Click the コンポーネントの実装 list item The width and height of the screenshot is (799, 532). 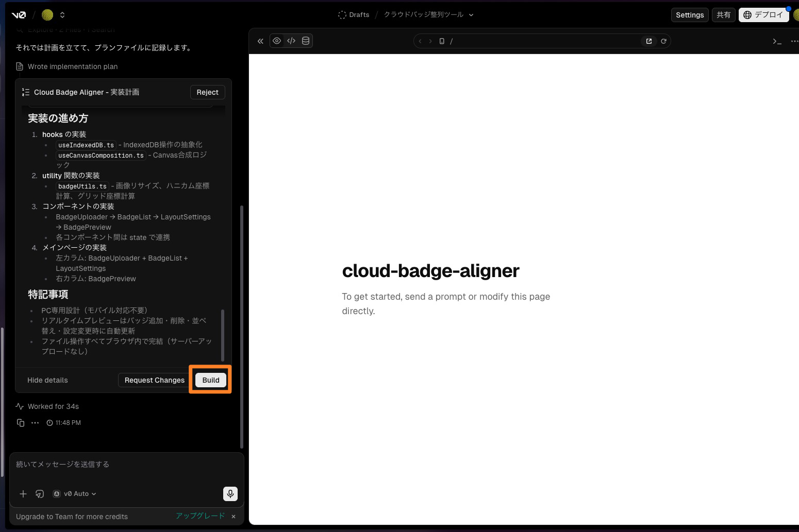78,207
